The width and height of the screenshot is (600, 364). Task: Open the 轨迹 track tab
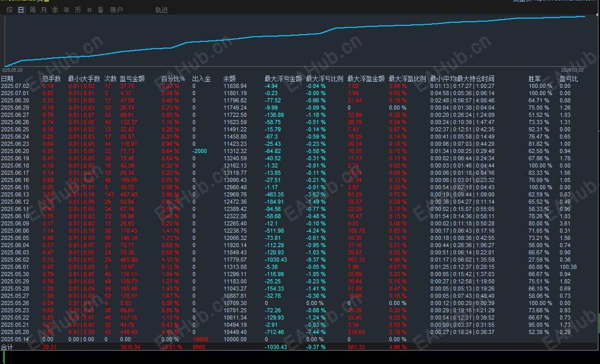(x=161, y=10)
